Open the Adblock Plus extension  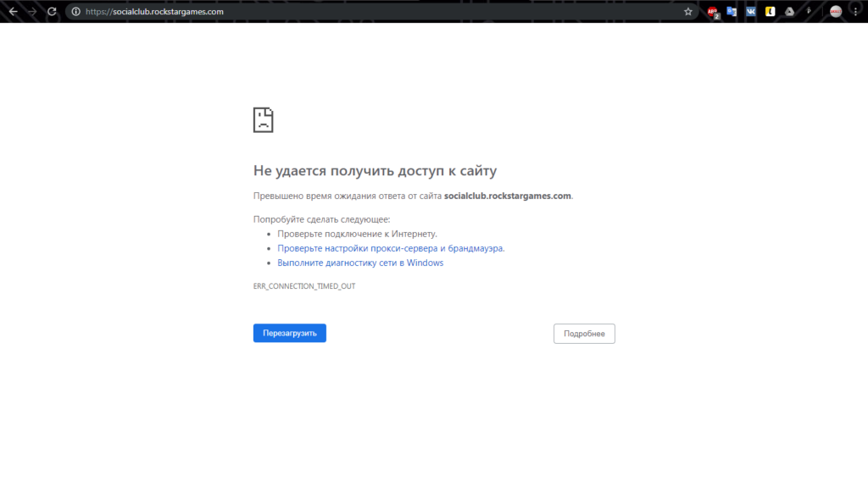coord(713,12)
